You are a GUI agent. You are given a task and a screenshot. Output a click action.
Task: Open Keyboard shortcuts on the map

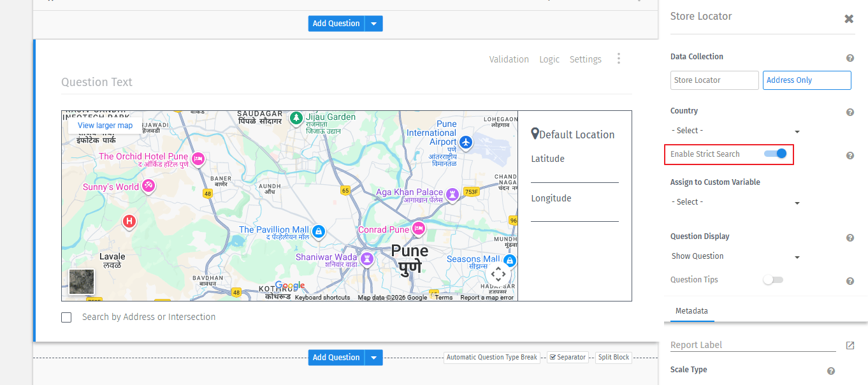tap(322, 298)
